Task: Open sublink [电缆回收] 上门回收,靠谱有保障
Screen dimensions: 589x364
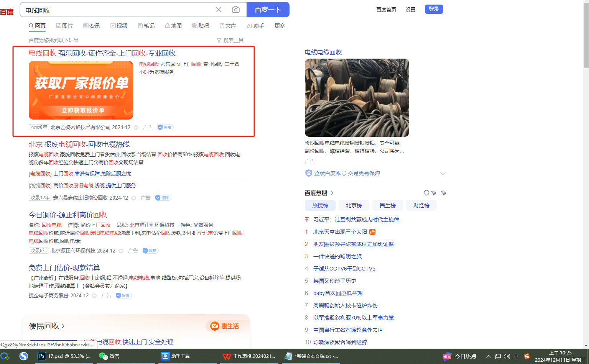Action: pos(80,174)
